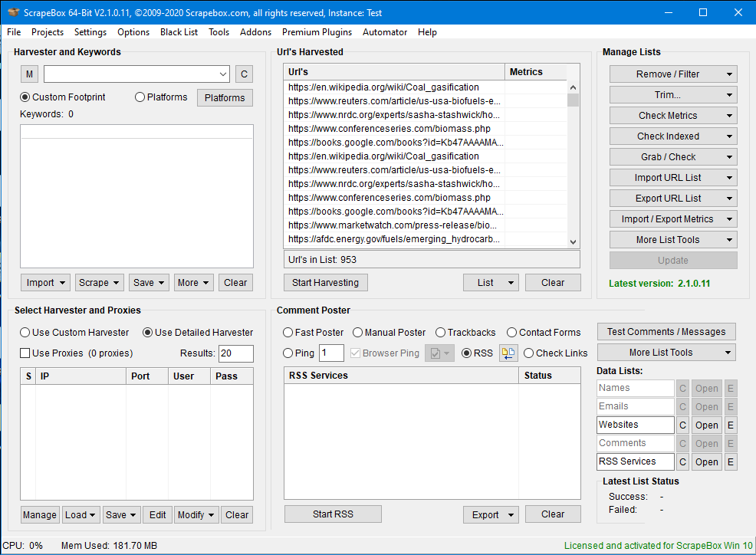Click the M button beside footprint box
Viewport: 756px width, 555px height.
29,74
